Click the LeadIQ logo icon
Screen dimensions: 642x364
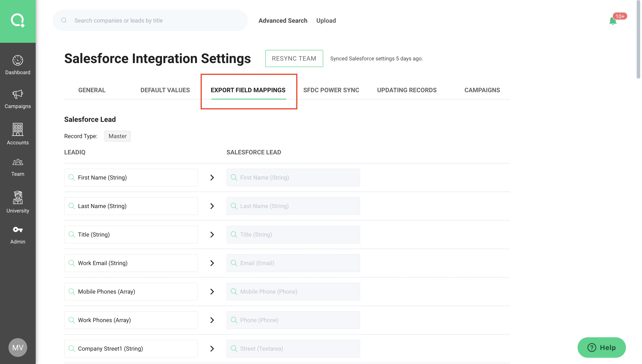pyautogui.click(x=18, y=20)
